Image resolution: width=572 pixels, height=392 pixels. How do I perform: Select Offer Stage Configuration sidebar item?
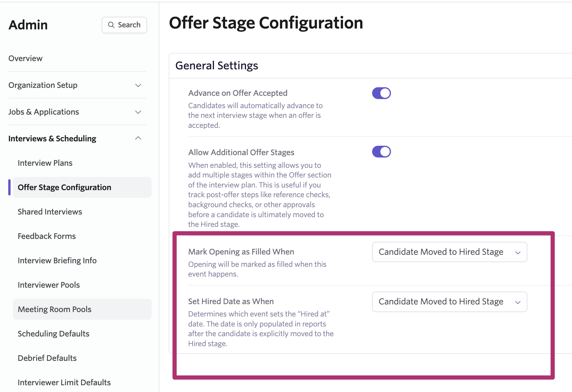click(64, 187)
